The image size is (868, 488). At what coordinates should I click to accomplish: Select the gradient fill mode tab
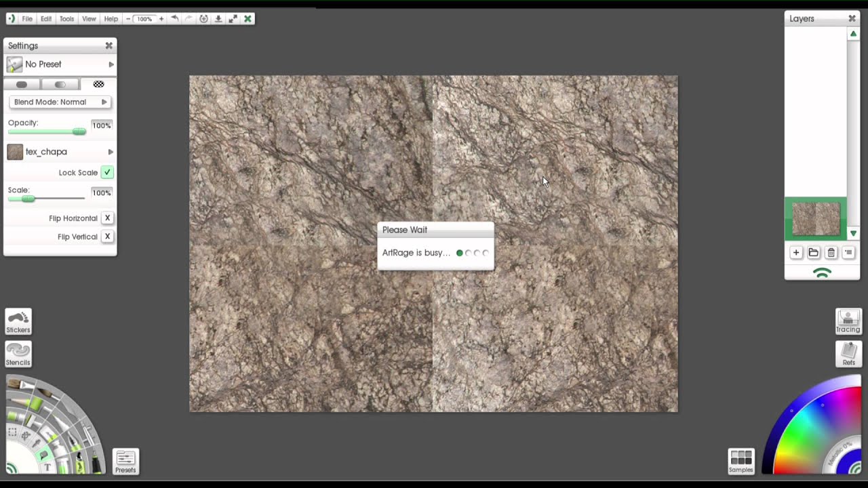tap(60, 84)
